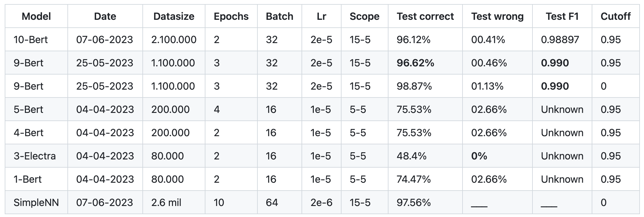Click the bold 0% test wrong cell
The image size is (644, 217).
click(x=479, y=156)
